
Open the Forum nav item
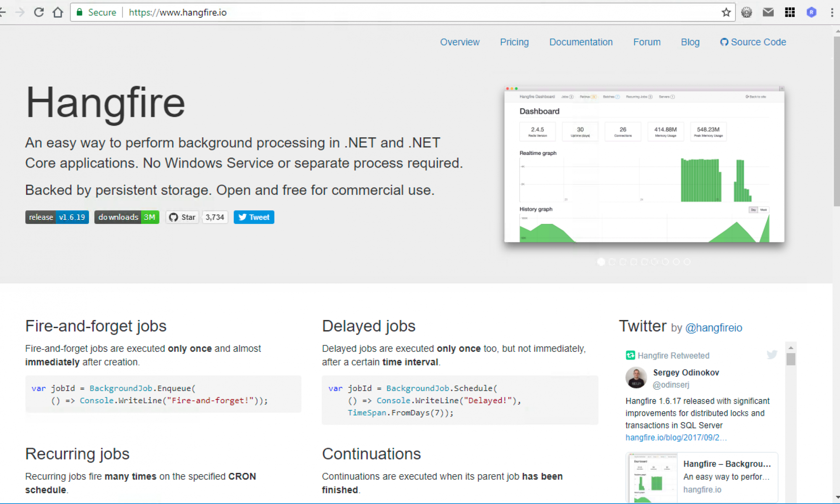(x=647, y=42)
